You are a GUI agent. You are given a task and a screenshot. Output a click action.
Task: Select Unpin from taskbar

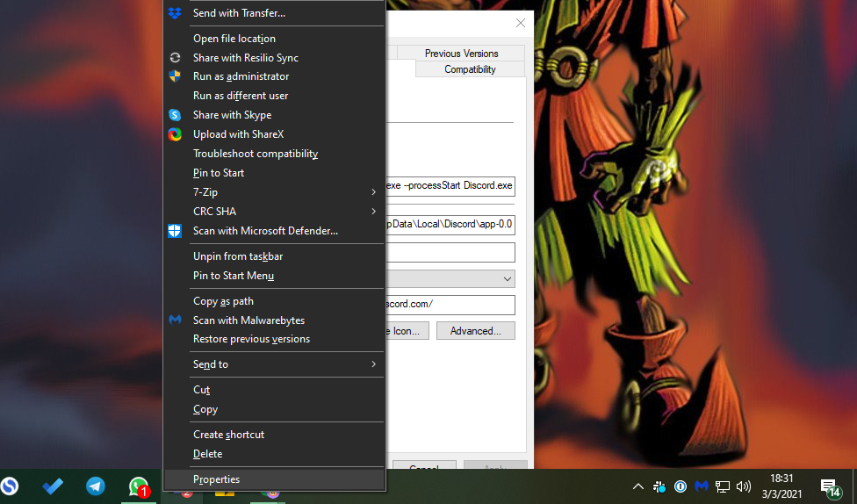pos(274,256)
